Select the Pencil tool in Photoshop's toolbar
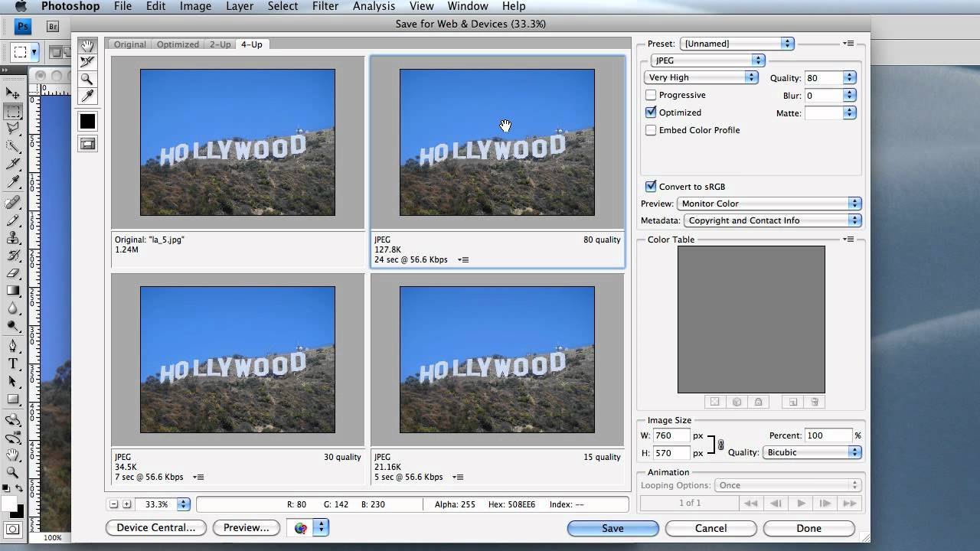 [x=13, y=220]
